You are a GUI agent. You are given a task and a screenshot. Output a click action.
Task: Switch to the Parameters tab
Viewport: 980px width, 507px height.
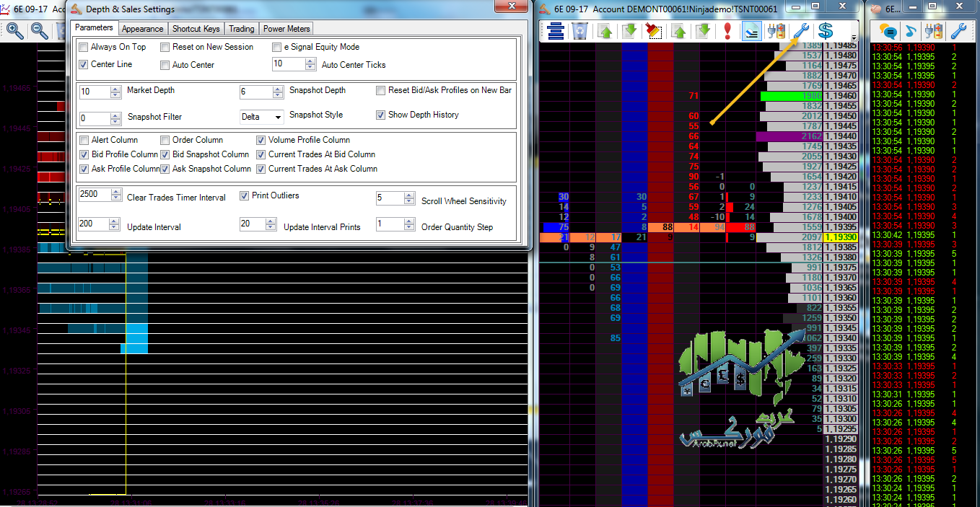click(94, 28)
